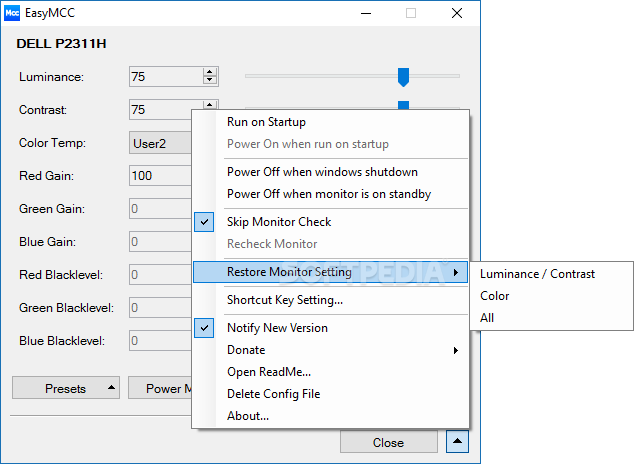The image size is (634, 464).
Task: Click the Skip Monitor Check checkmark icon
Action: point(204,222)
